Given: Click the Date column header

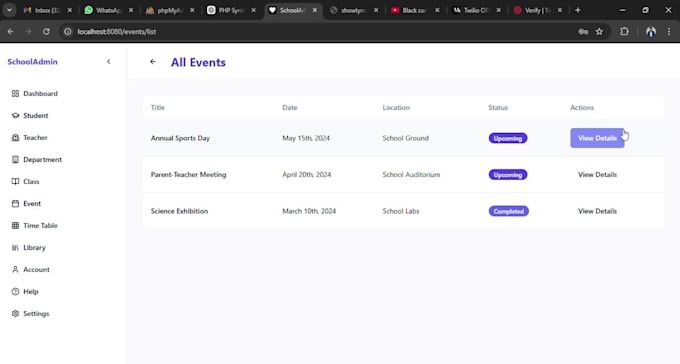Looking at the screenshot, I should (290, 108).
